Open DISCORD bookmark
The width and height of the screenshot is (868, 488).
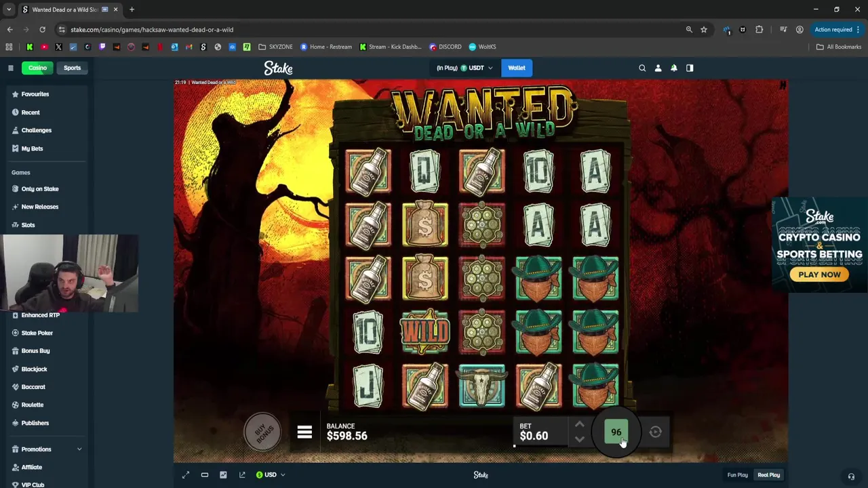click(x=446, y=47)
